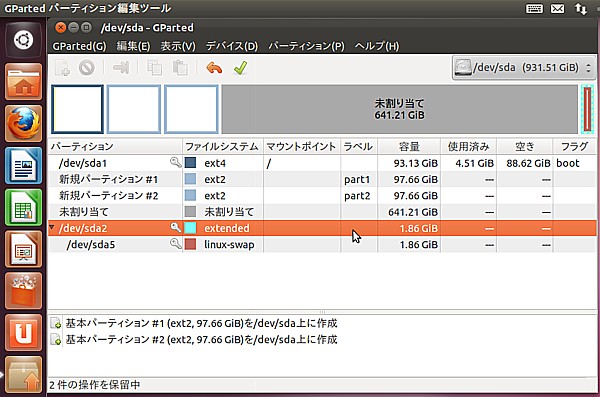Click the New partition toolbar icon
600x397 pixels.
click(62, 68)
